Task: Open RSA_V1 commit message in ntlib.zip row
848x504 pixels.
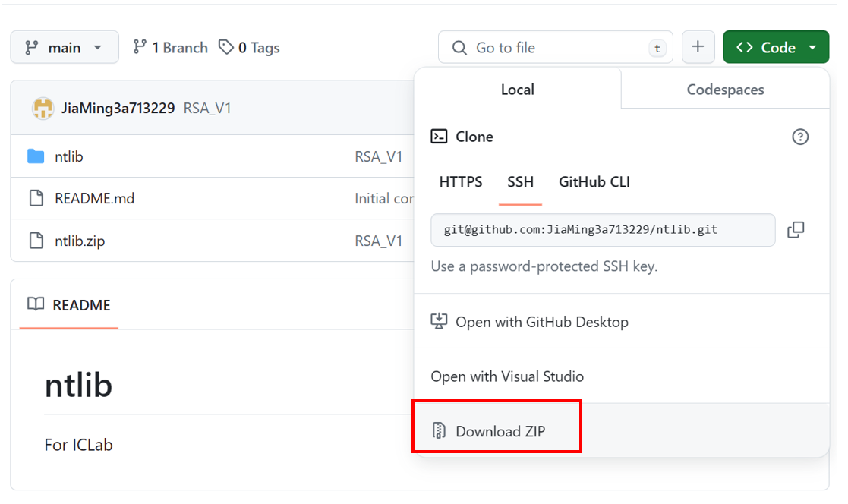Action: 379,241
